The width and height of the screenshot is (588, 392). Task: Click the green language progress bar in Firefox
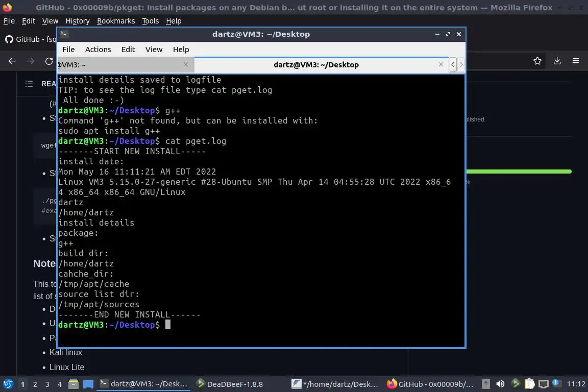[519, 171]
